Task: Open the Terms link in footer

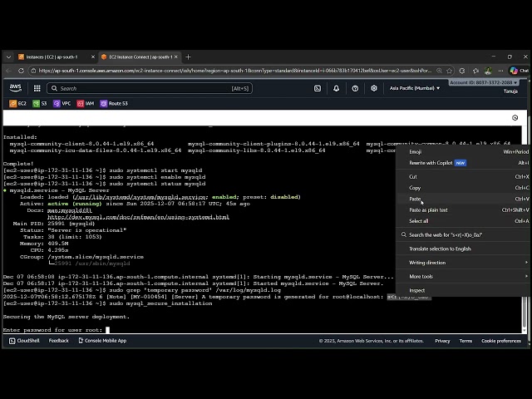Action: [465, 341]
